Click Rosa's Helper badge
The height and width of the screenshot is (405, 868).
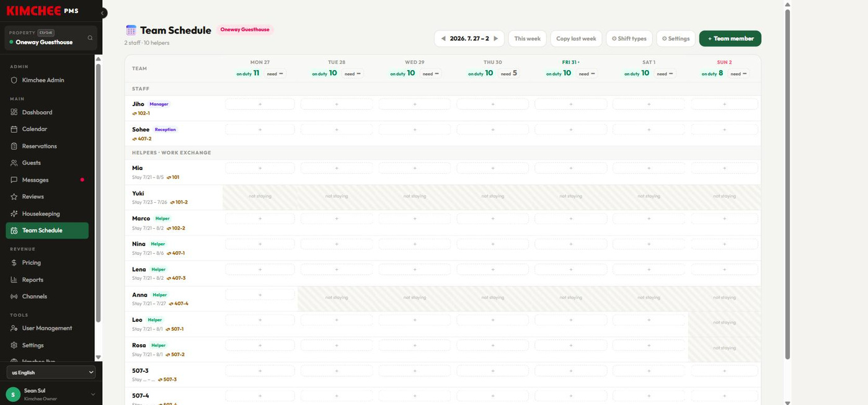(158, 345)
